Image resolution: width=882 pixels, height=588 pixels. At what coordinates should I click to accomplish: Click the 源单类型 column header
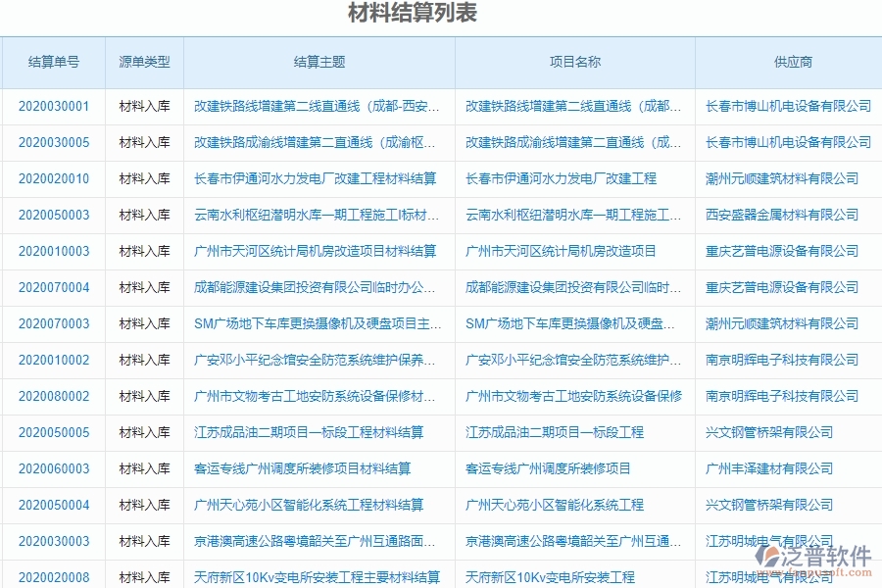pos(142,62)
